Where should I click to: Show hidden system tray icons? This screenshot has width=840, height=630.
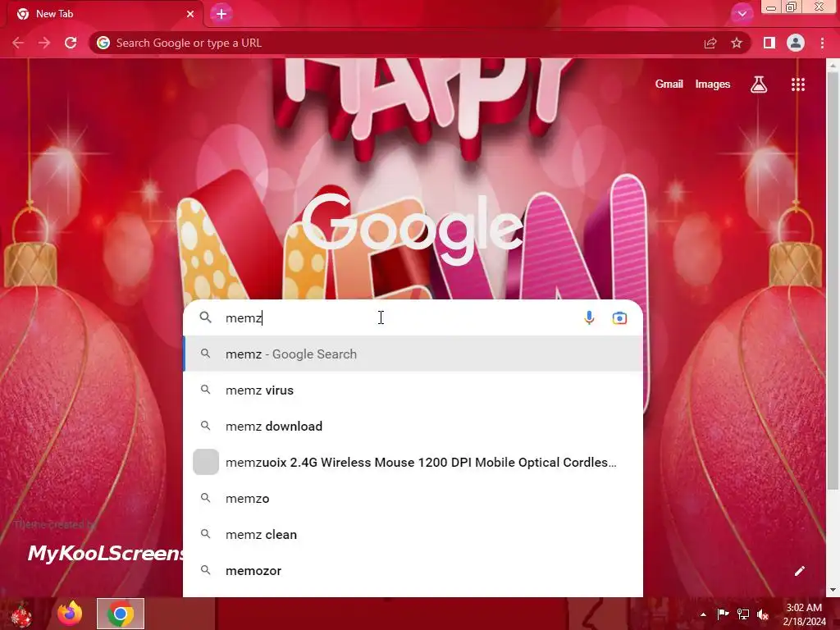pos(703,614)
